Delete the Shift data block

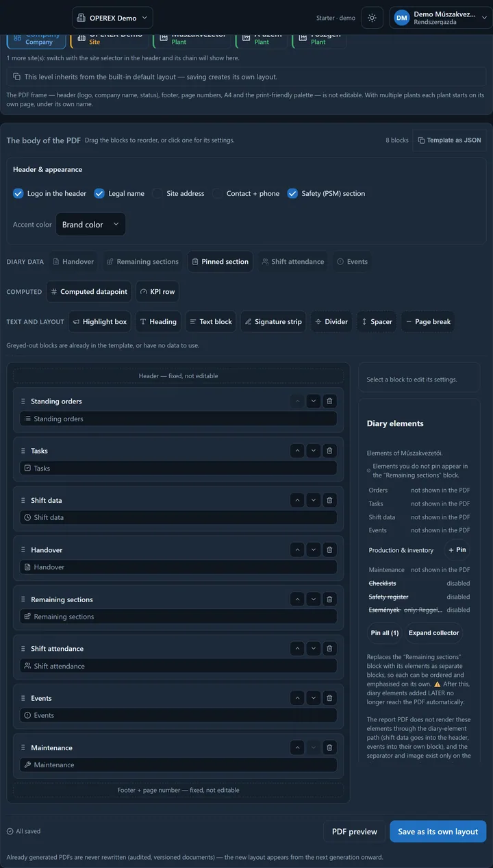point(329,500)
